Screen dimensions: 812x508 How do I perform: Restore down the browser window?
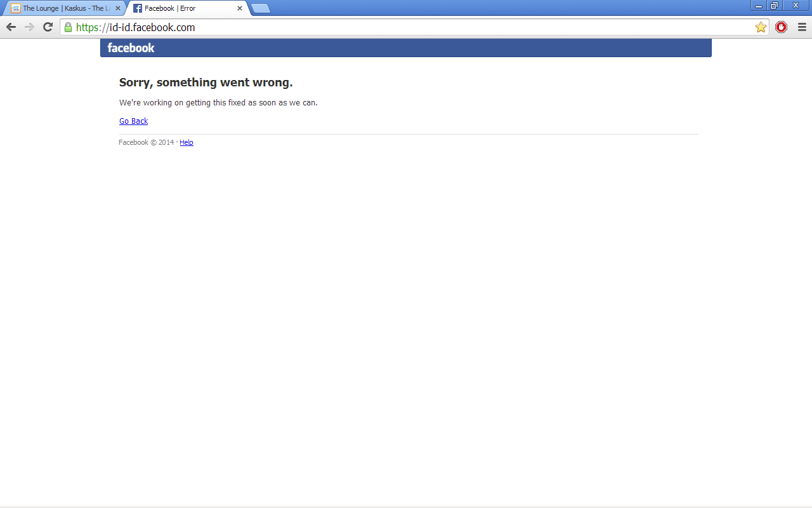pyautogui.click(x=774, y=6)
